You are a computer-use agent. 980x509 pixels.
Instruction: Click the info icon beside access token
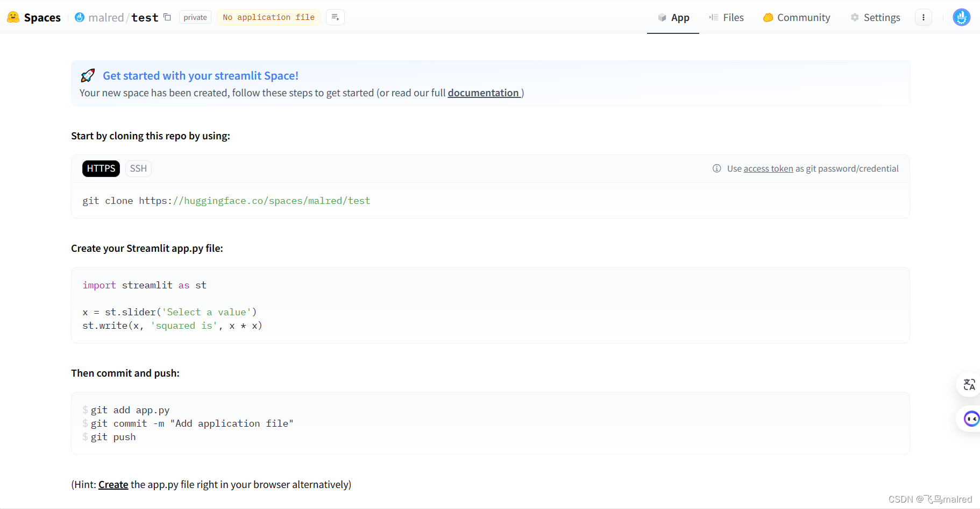click(717, 168)
